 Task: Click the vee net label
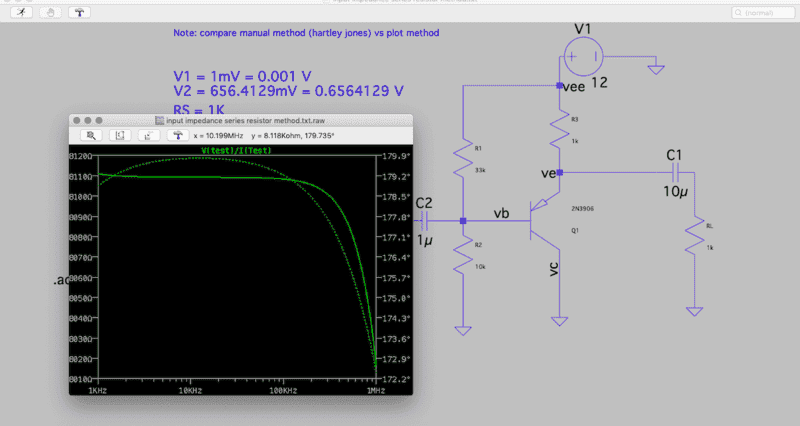pos(574,87)
